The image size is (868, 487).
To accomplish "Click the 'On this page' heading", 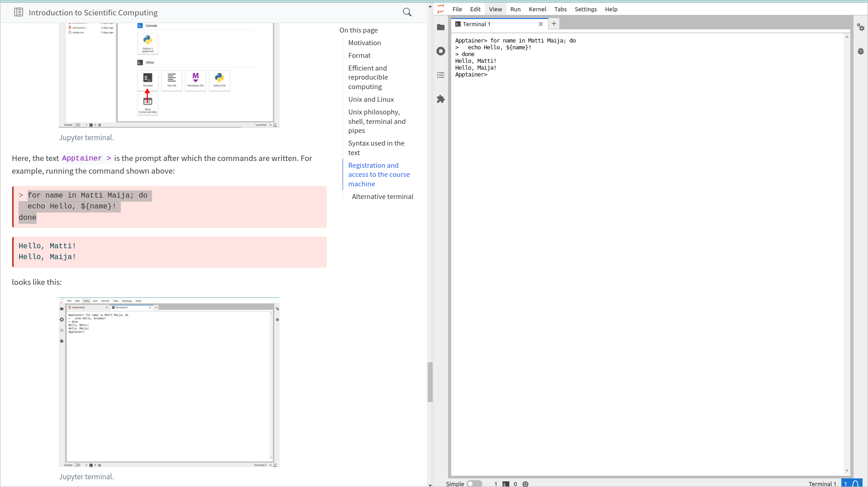I will tap(358, 30).
